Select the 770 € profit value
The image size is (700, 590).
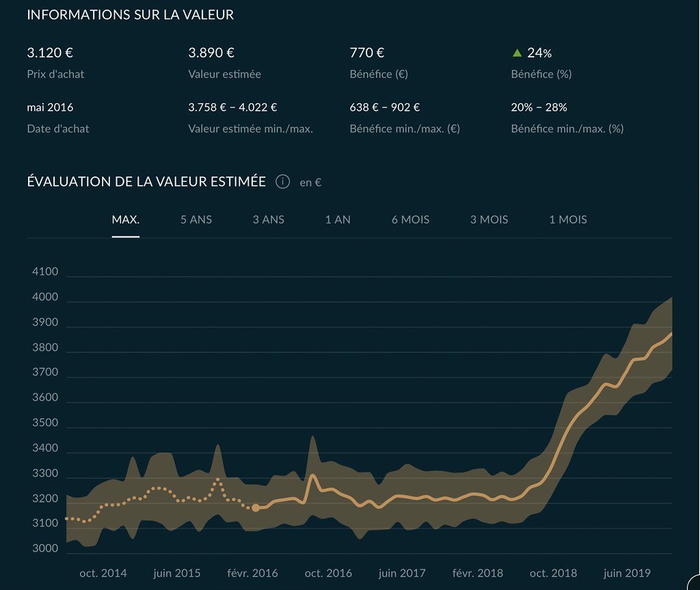[366, 53]
